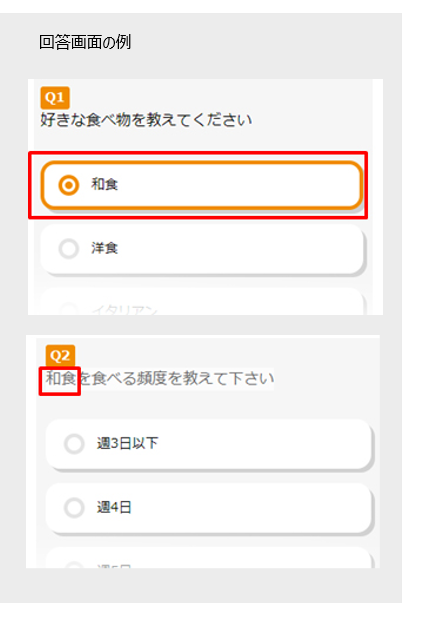Click the 好きな食べ物を教えてください question text

click(x=146, y=120)
